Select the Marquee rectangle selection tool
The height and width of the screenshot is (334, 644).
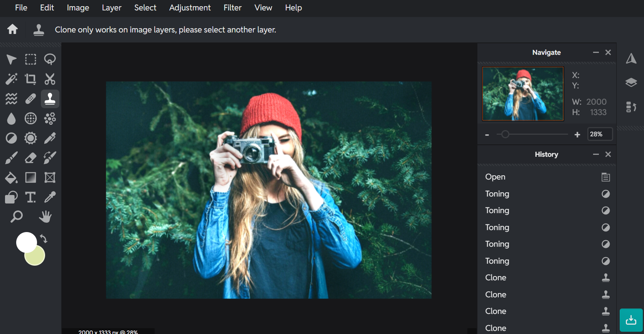[30, 59]
